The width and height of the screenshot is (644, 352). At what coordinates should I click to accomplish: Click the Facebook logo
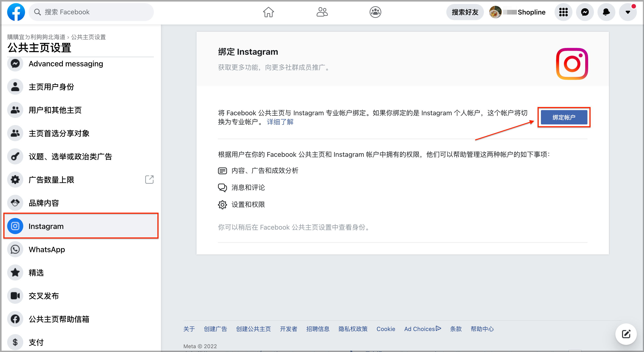pyautogui.click(x=16, y=12)
